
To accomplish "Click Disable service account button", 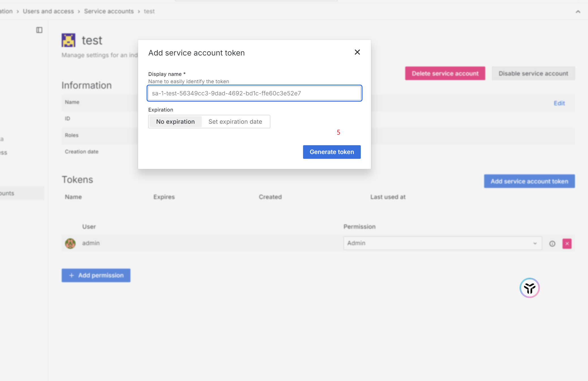I will (x=533, y=74).
